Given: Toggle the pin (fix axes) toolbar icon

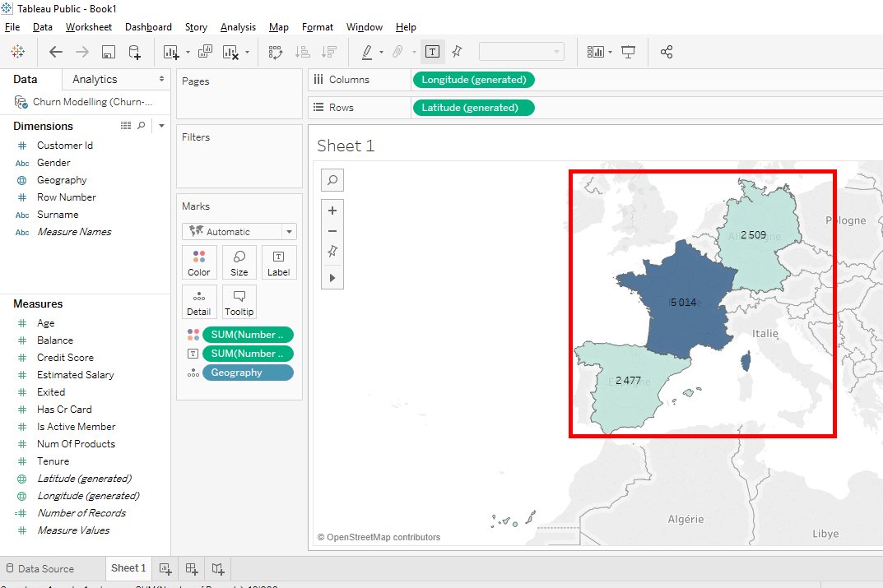Looking at the screenshot, I should 457,52.
